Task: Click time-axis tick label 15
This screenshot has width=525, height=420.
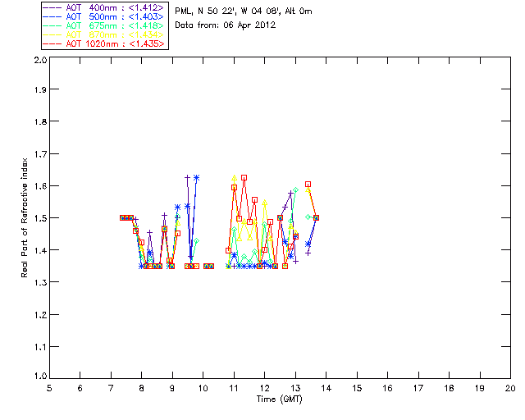Action: point(357,388)
